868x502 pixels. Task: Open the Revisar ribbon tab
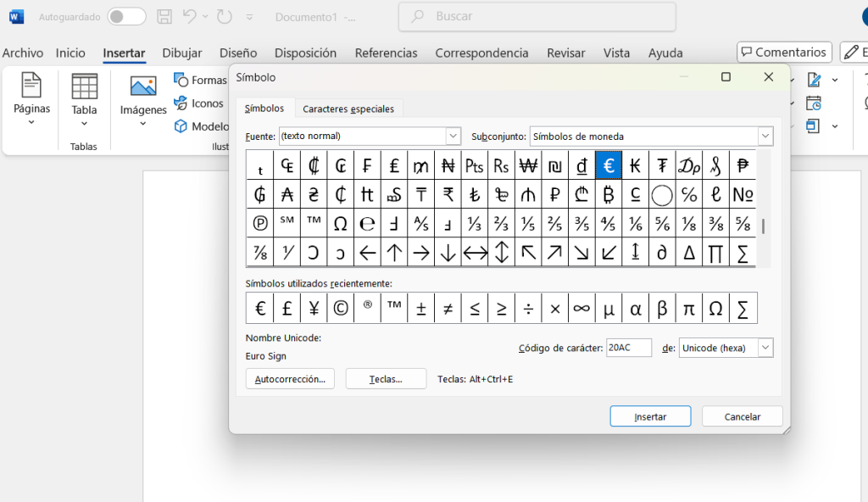[565, 53]
